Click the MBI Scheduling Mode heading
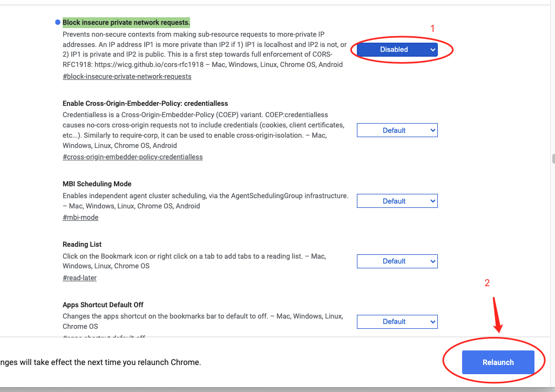 97,184
